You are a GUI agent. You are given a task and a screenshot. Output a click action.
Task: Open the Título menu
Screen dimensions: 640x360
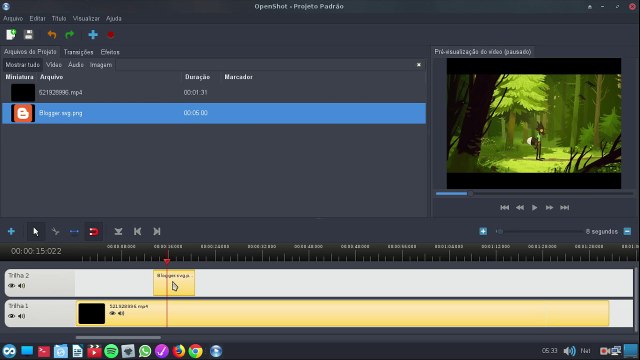tap(59, 18)
